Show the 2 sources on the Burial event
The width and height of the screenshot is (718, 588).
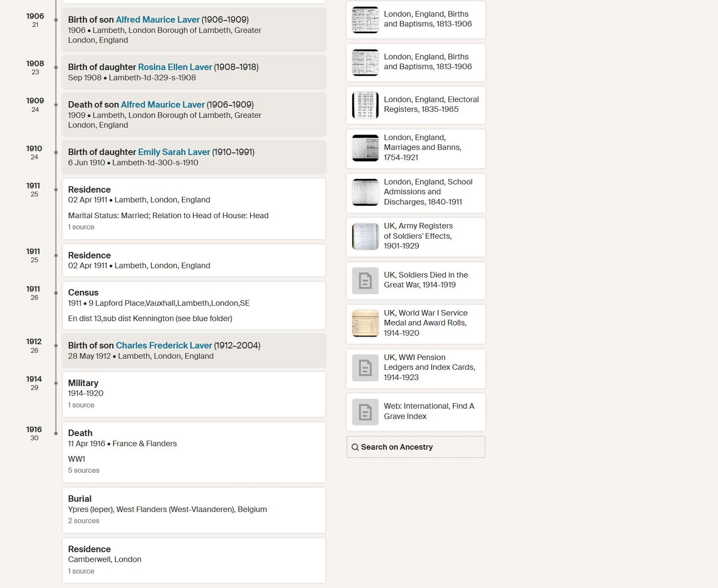[83, 521]
